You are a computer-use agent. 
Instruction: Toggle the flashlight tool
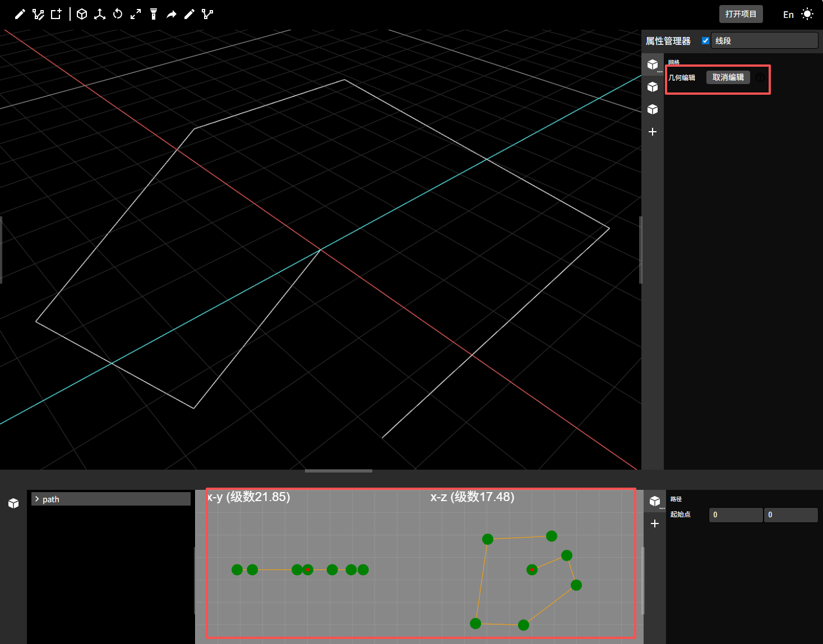(154, 14)
